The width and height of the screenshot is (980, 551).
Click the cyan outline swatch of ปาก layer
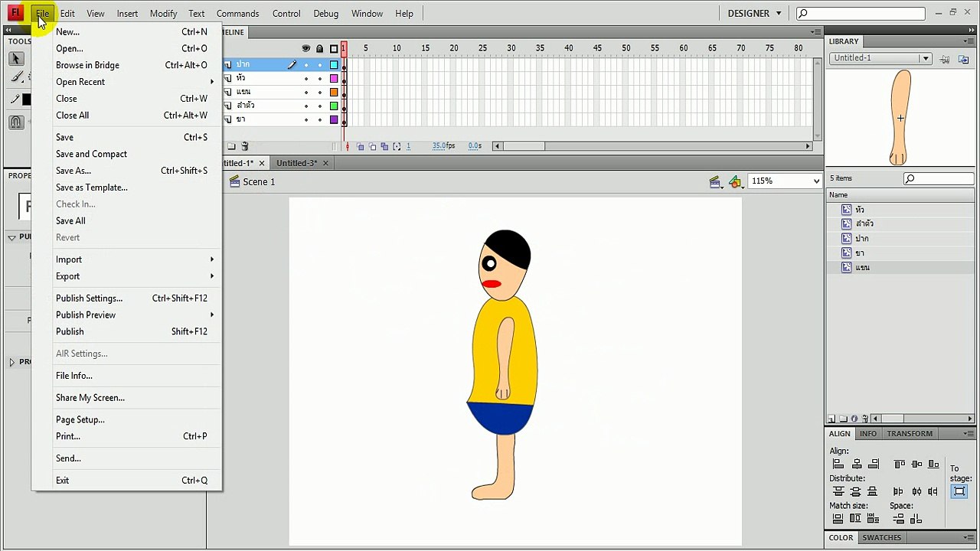pos(334,65)
